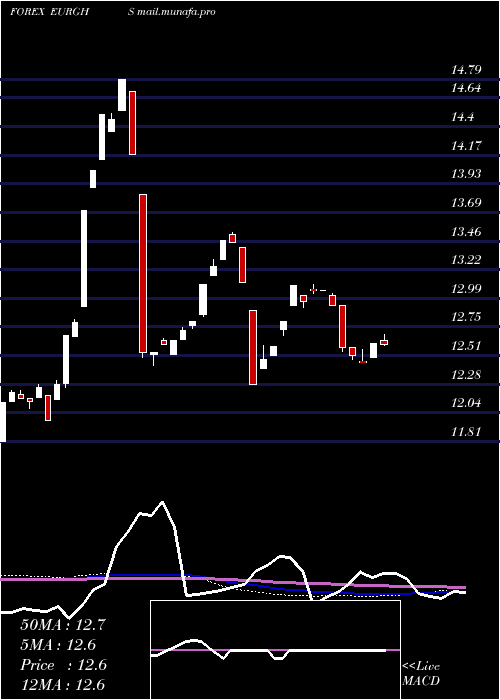Click the 14.64 price level label
The width and height of the screenshot is (500, 700).
point(466,88)
